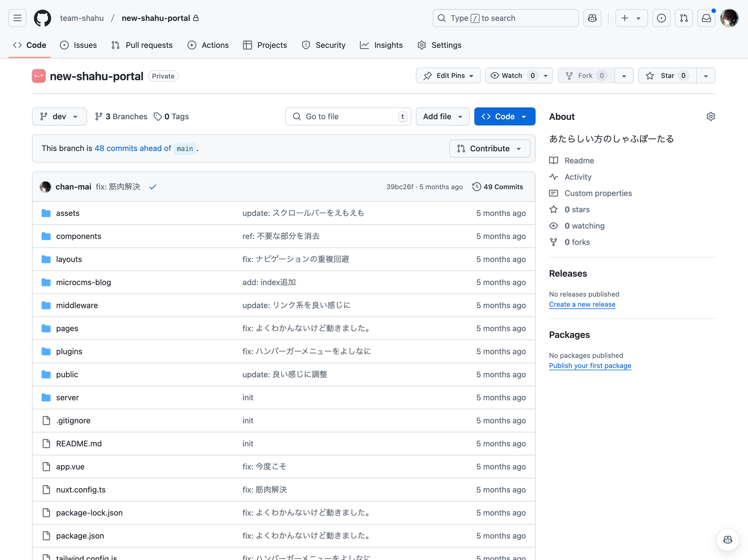Image resolution: width=748 pixels, height=560 pixels.
Task: Click the Type / to search field
Action: [x=505, y=18]
